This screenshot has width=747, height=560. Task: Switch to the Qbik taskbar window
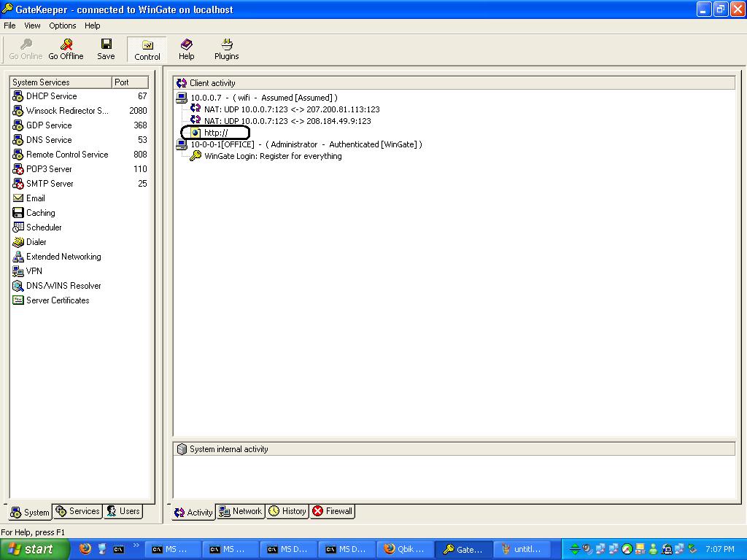(x=405, y=549)
